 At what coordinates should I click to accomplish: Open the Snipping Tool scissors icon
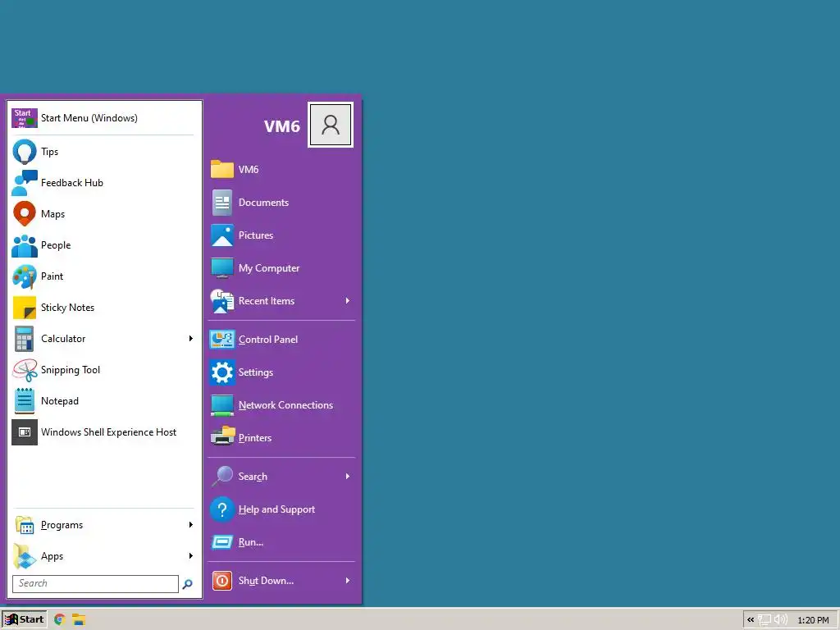25,370
